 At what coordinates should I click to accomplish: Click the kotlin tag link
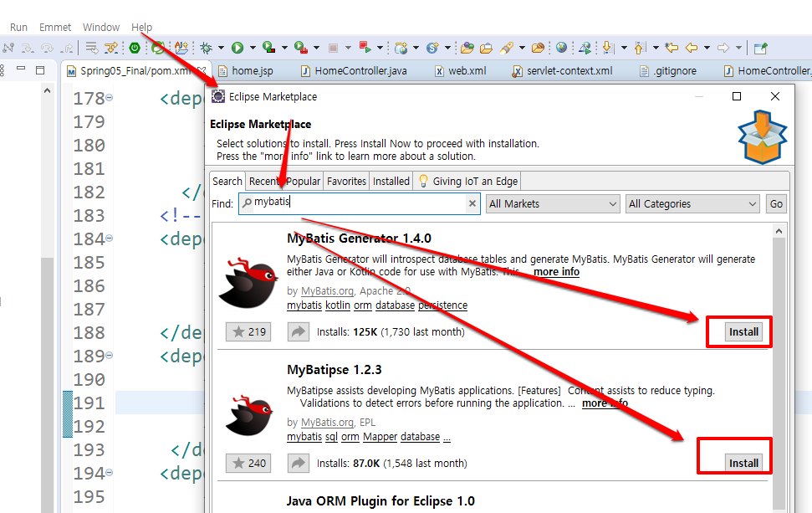(338, 305)
